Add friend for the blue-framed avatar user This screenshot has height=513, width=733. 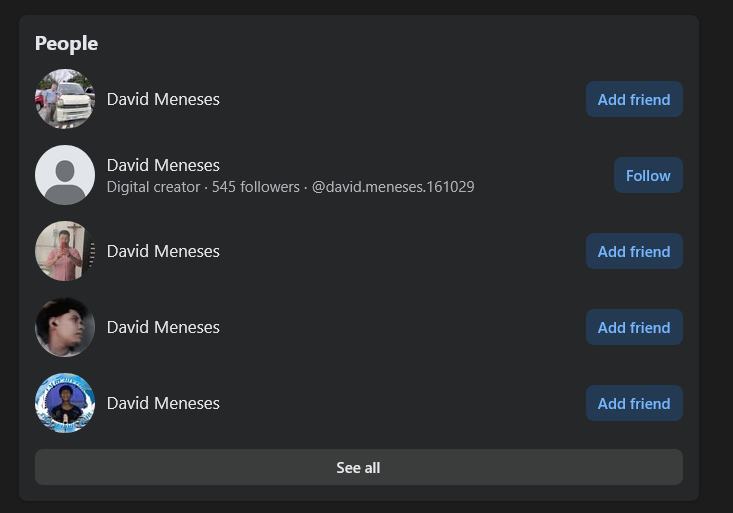point(634,403)
